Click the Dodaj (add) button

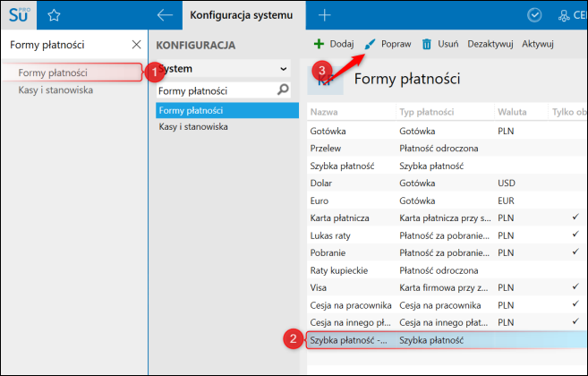[x=334, y=43]
